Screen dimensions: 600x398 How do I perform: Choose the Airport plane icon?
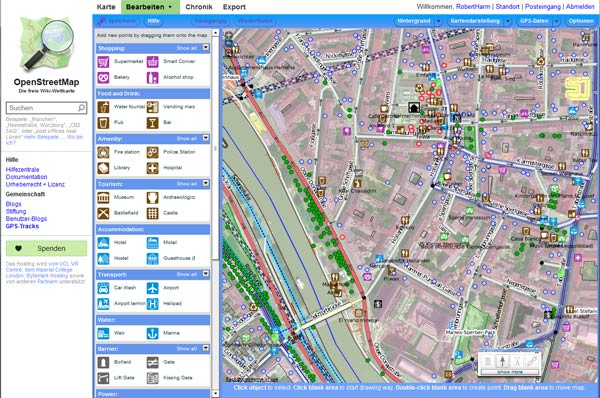tap(153, 288)
